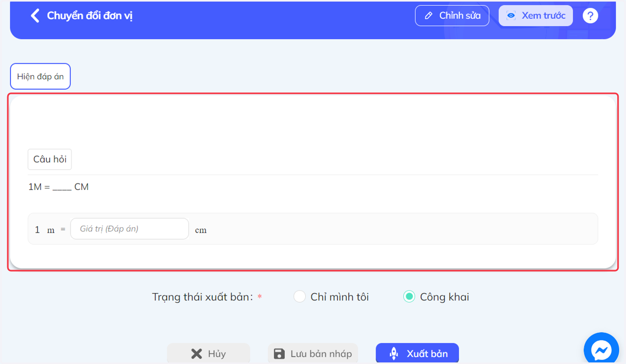The height and width of the screenshot is (364, 626).
Task: Publish with the Xuất bản button
Action: pos(417,354)
